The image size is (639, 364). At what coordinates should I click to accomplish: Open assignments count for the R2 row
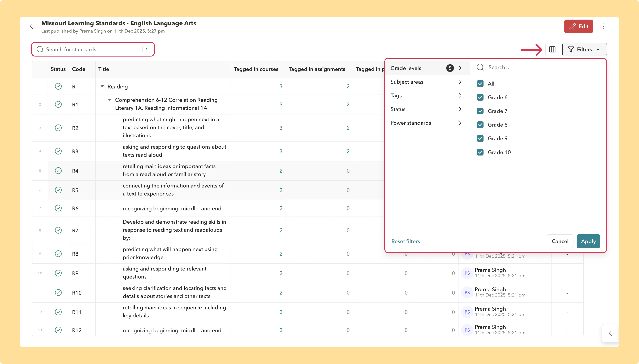click(x=348, y=128)
